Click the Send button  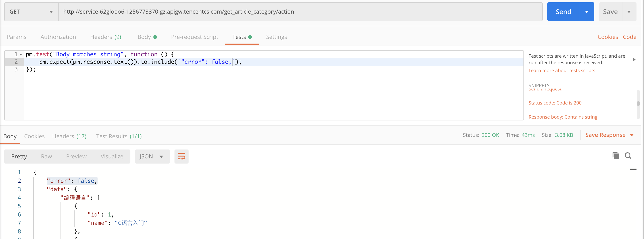click(x=563, y=12)
